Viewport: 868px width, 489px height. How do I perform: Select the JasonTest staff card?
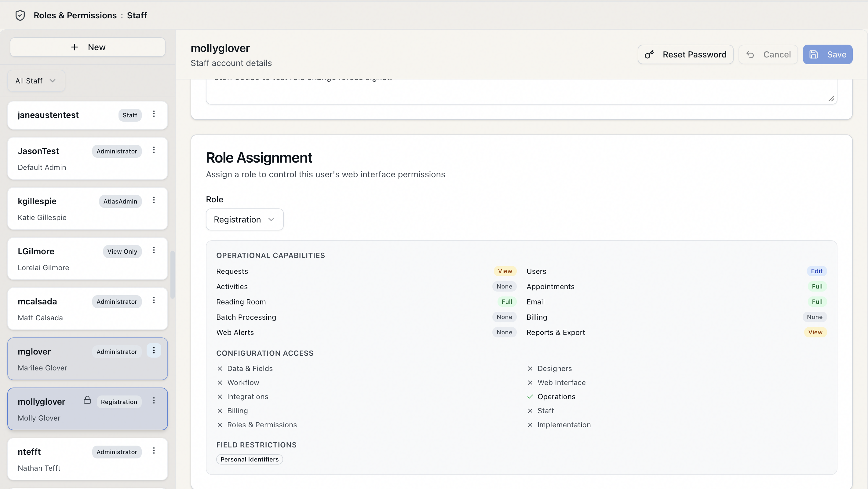pos(88,159)
